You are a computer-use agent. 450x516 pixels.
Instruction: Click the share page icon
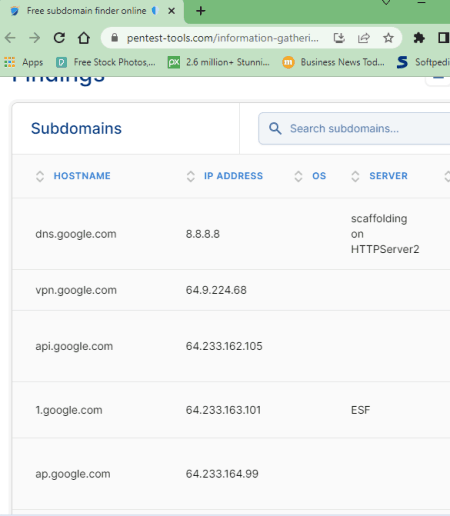click(364, 38)
